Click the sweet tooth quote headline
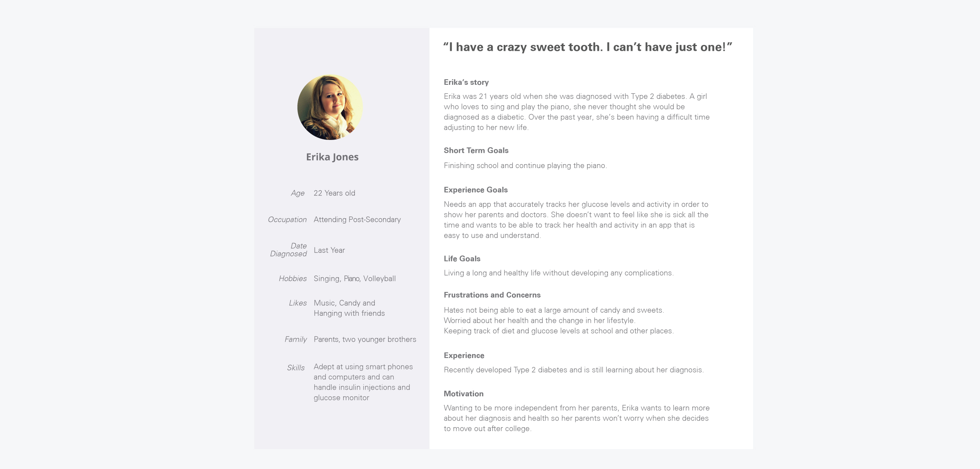Image resolution: width=980 pixels, height=469 pixels. (x=588, y=47)
